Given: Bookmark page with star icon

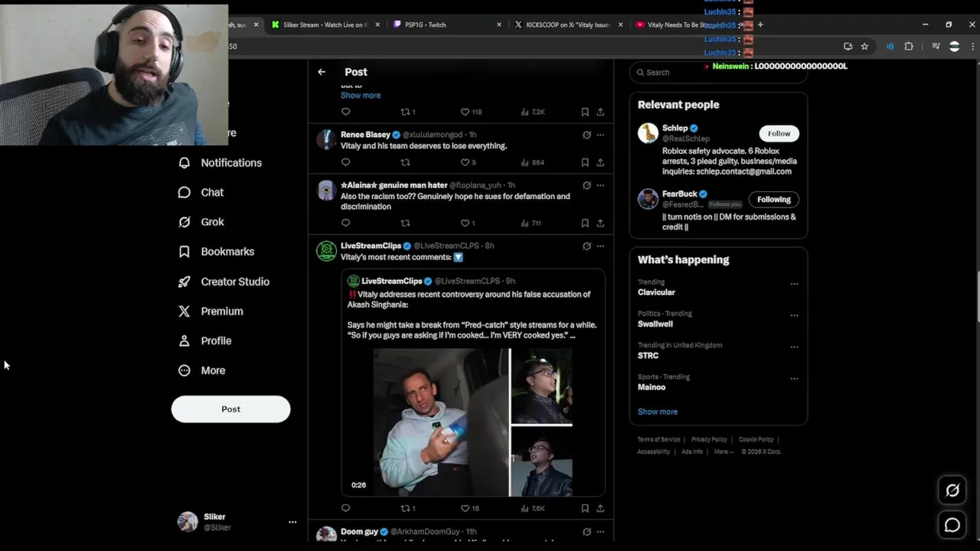Looking at the screenshot, I should point(864,47).
